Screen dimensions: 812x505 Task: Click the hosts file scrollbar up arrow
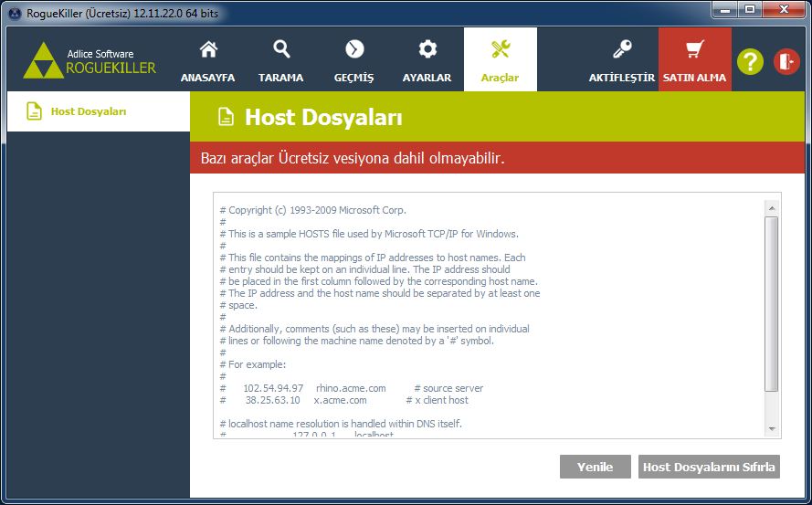click(x=772, y=208)
